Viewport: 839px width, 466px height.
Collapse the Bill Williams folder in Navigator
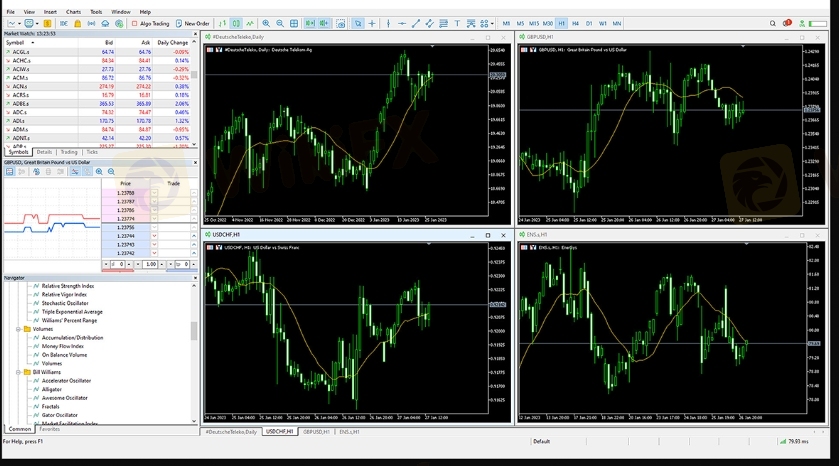[18, 371]
